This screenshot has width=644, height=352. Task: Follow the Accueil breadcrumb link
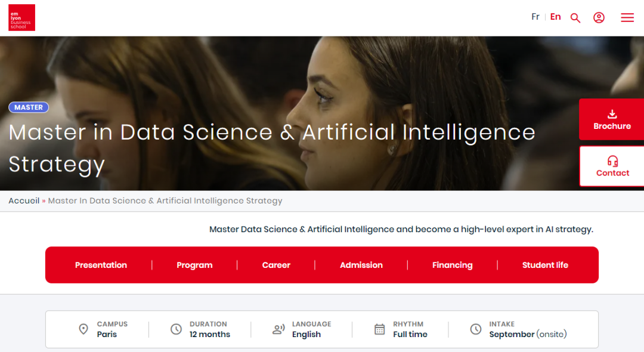[x=24, y=201]
